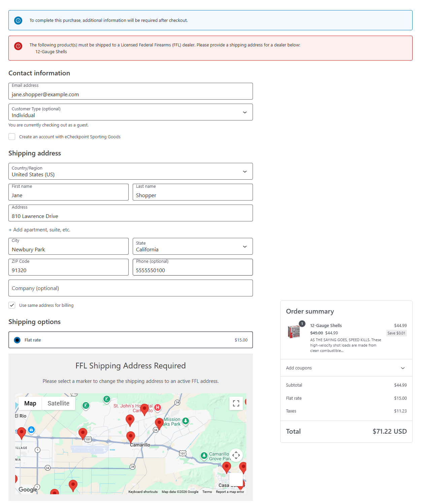
Task: Click the Save $0.01 discount badge
Action: point(396,333)
